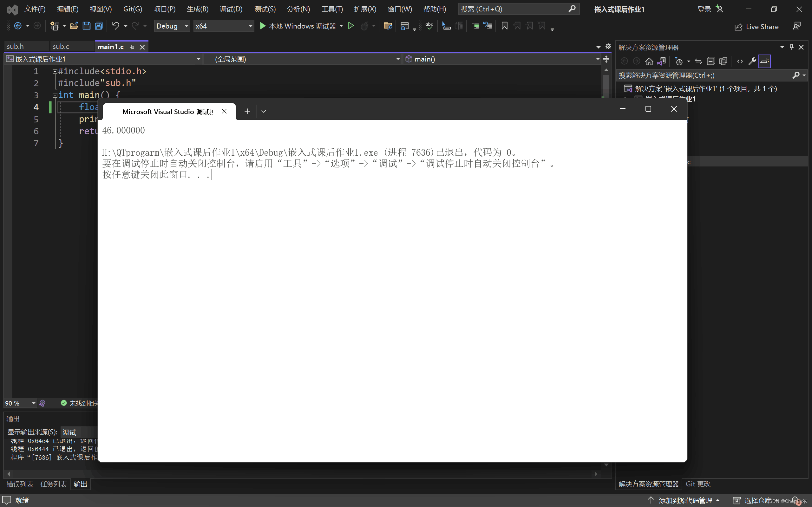
Task: Switch to the 错误列表 tab
Action: click(20, 484)
